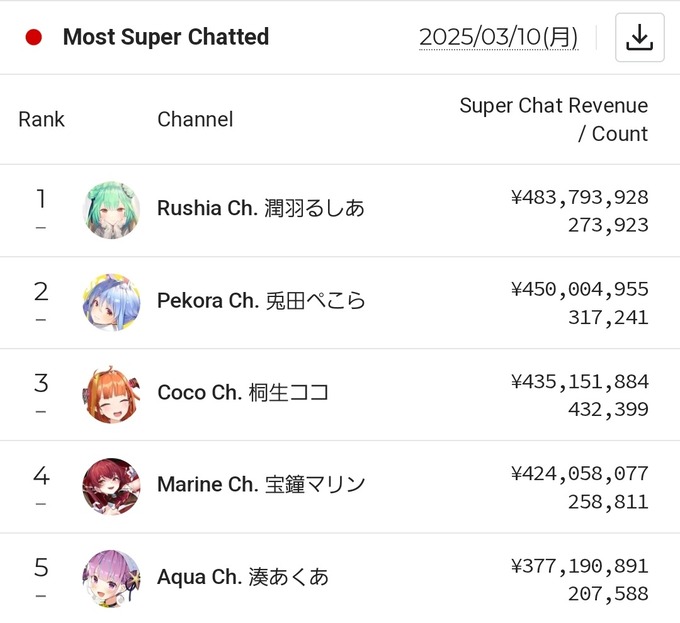This screenshot has width=680, height=623.
Task: Select Aqua Ch. avatar image
Action: 111,578
